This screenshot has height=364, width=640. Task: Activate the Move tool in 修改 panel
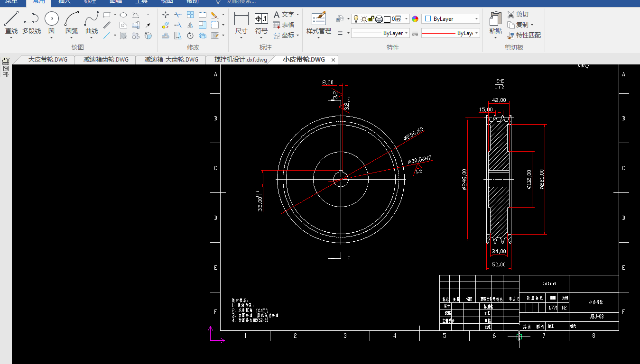click(x=166, y=15)
